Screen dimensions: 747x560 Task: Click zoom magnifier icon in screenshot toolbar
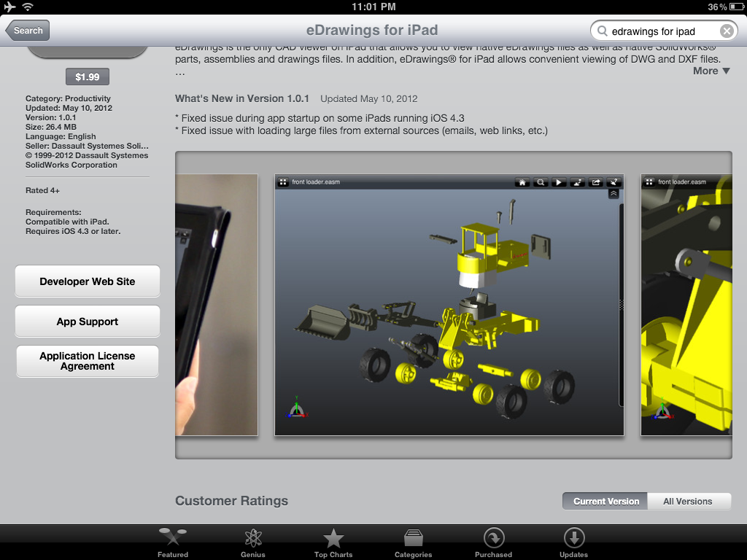(541, 182)
